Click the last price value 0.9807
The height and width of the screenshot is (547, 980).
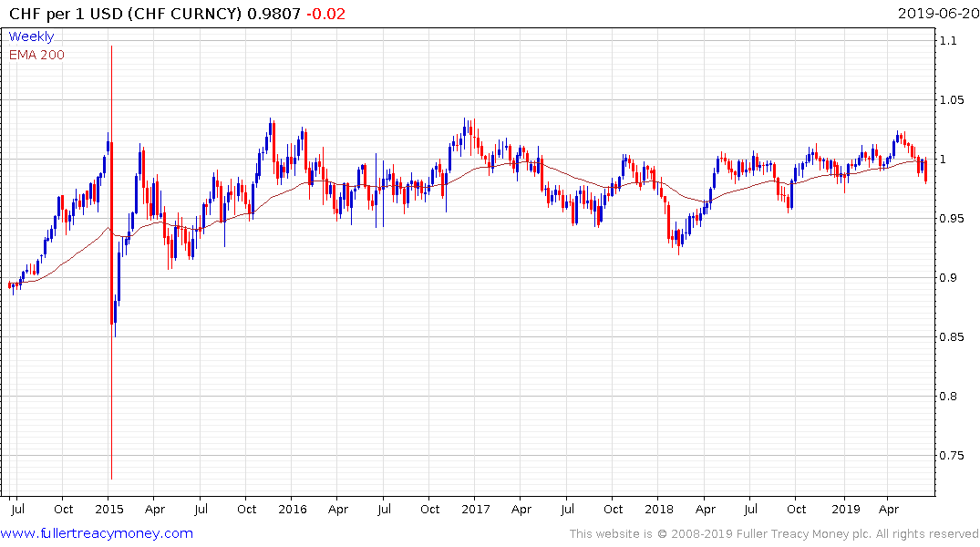tap(273, 14)
